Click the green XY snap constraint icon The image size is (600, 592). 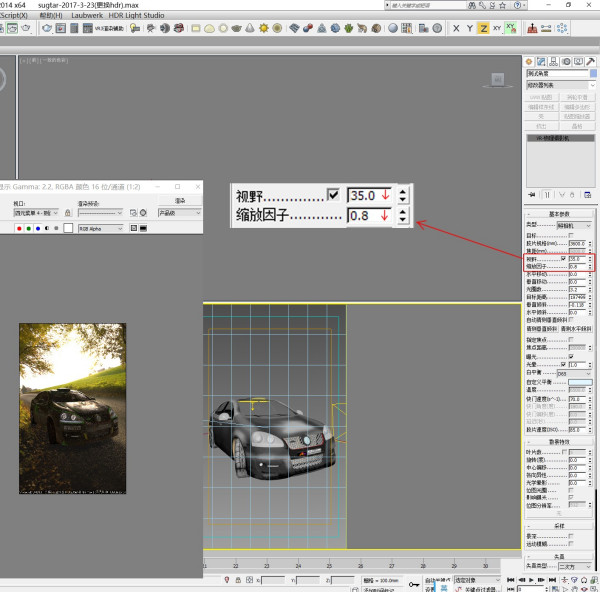tap(511, 28)
